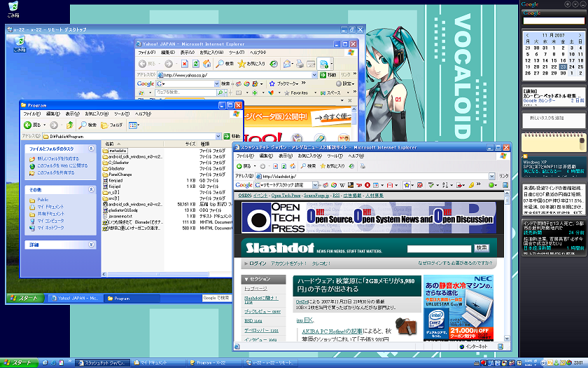Click the Stop icon in Slashdot IE window
This screenshot has width=588, height=368.
tap(275, 166)
